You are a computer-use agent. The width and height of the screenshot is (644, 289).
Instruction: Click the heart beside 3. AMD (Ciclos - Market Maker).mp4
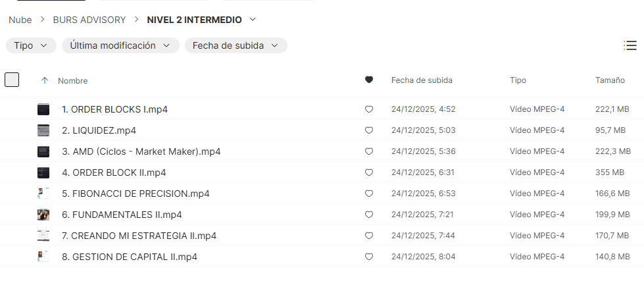point(369,151)
